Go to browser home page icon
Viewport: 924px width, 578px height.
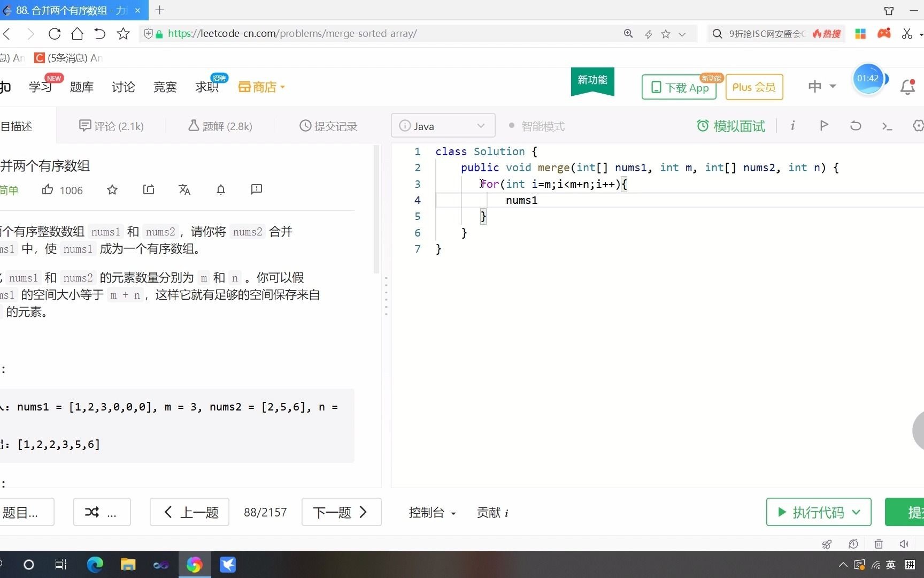[x=78, y=34]
